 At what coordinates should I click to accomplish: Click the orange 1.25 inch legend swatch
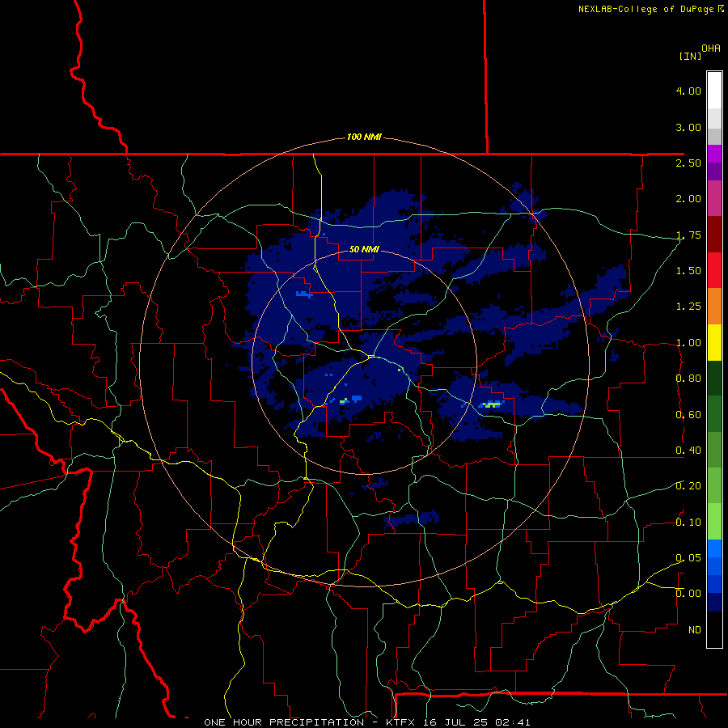pos(714,307)
